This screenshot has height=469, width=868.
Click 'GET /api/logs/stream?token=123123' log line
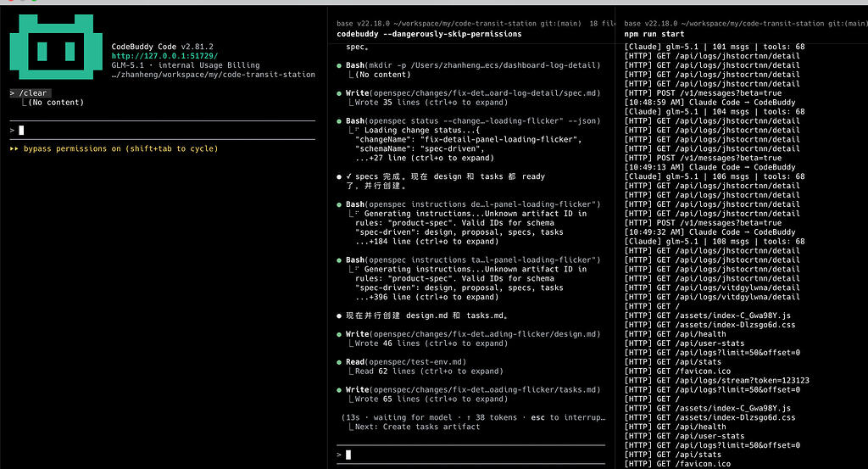(x=717, y=381)
